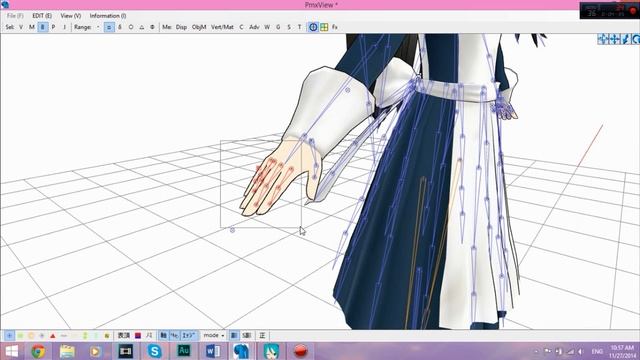
Task: Click the Me: toolbar button
Action: point(167,27)
